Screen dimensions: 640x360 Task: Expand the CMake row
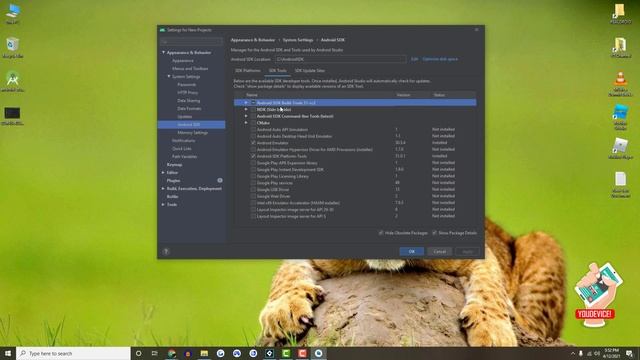coord(246,123)
